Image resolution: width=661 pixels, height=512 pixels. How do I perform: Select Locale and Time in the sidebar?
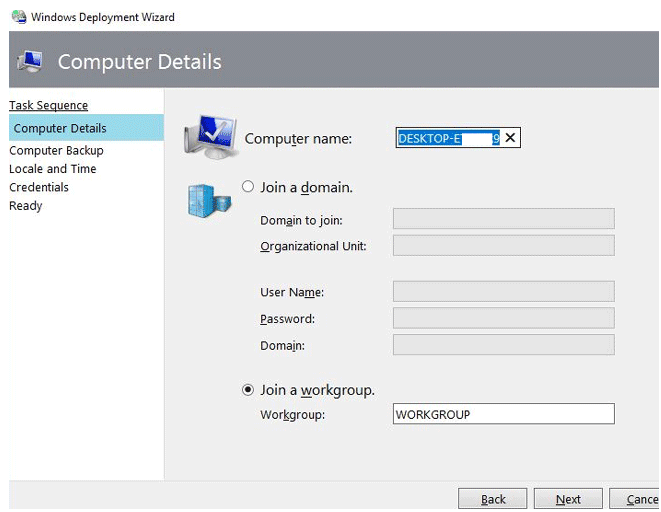(53, 169)
